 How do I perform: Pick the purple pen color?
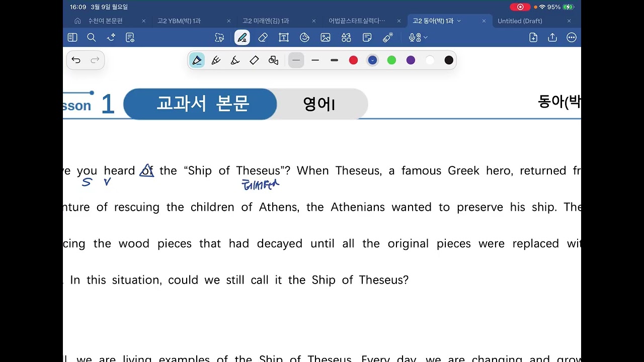pyautogui.click(x=411, y=60)
